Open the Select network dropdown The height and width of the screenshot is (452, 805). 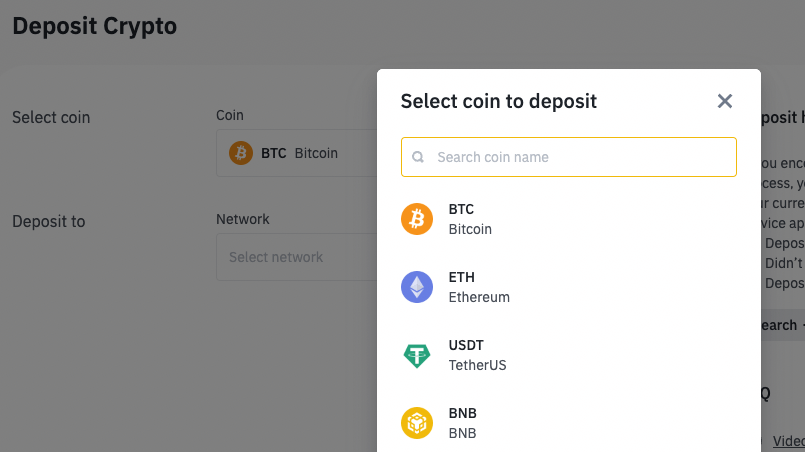point(297,257)
